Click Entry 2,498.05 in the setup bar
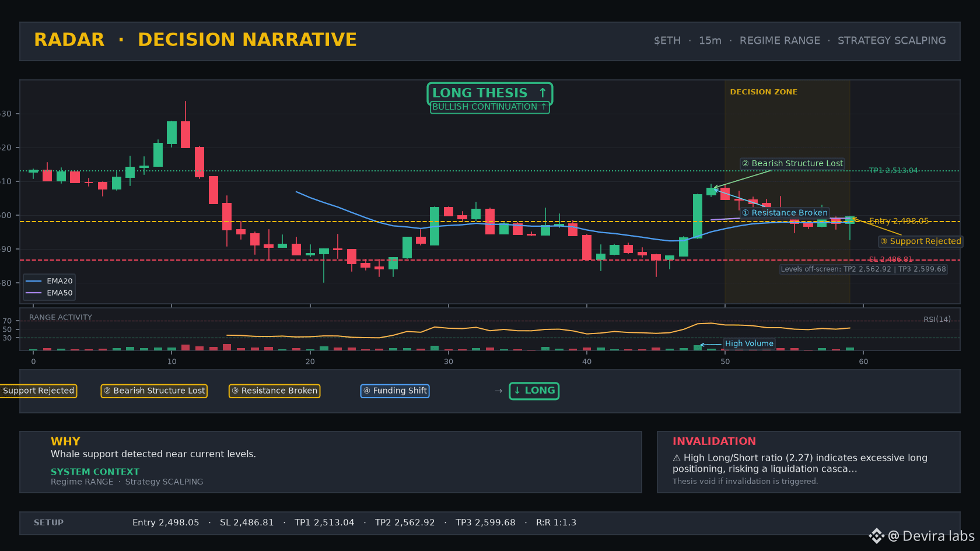The image size is (980, 551). click(x=166, y=522)
